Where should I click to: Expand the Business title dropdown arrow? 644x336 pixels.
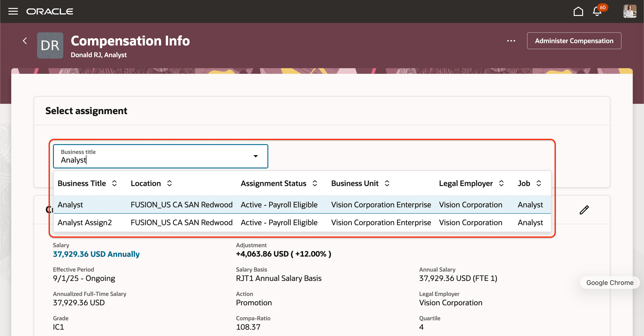coord(255,156)
